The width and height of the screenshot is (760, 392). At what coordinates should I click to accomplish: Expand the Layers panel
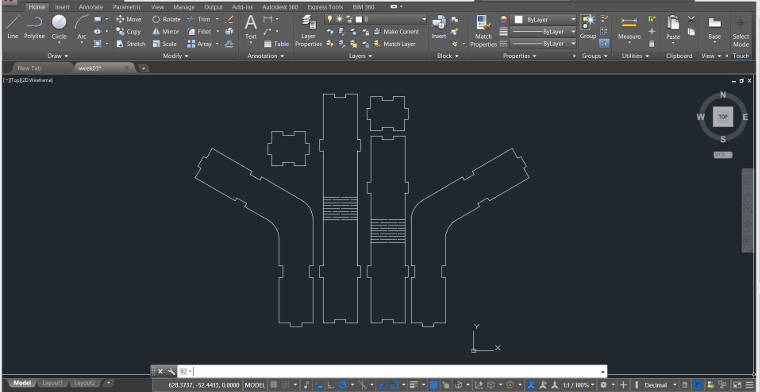(x=360, y=56)
